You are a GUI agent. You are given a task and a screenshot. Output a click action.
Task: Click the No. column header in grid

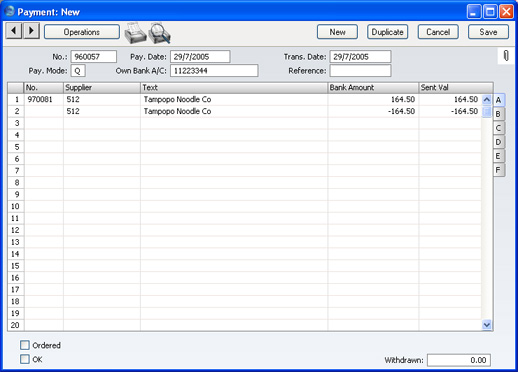point(44,88)
